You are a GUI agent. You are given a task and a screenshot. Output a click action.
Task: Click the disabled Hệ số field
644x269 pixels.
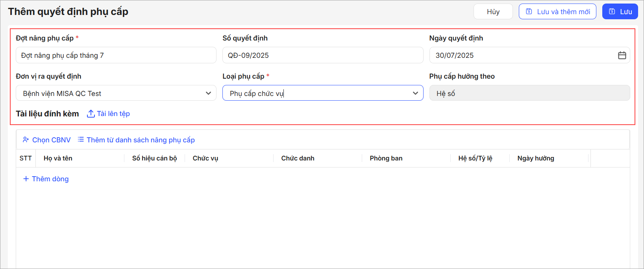click(x=529, y=93)
